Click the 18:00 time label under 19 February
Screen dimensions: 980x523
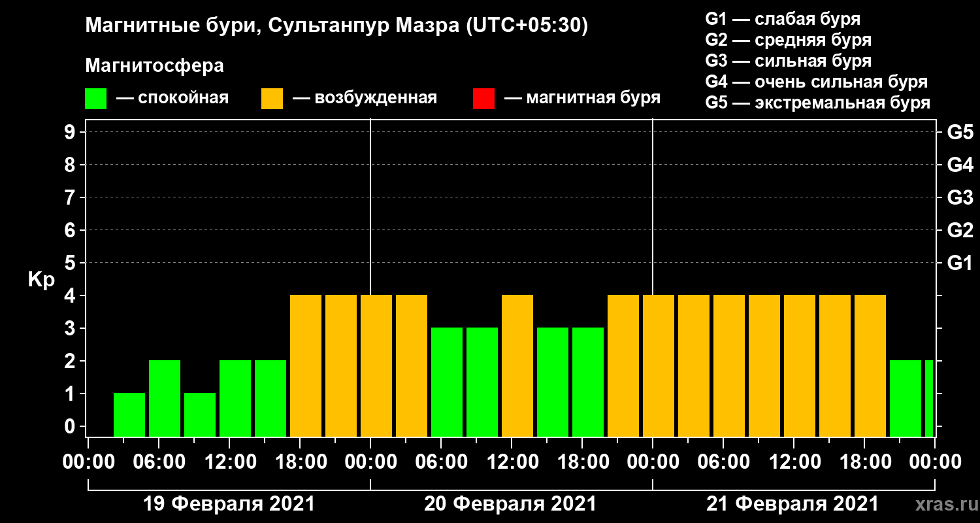[300, 462]
